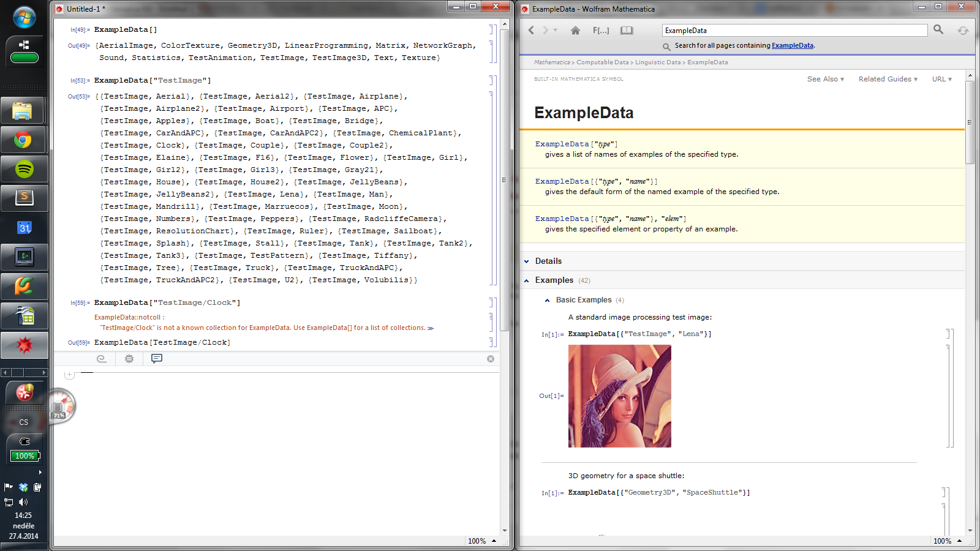The width and height of the screenshot is (980, 551).
Task: Open Windows Start orb
Action: click(x=24, y=18)
